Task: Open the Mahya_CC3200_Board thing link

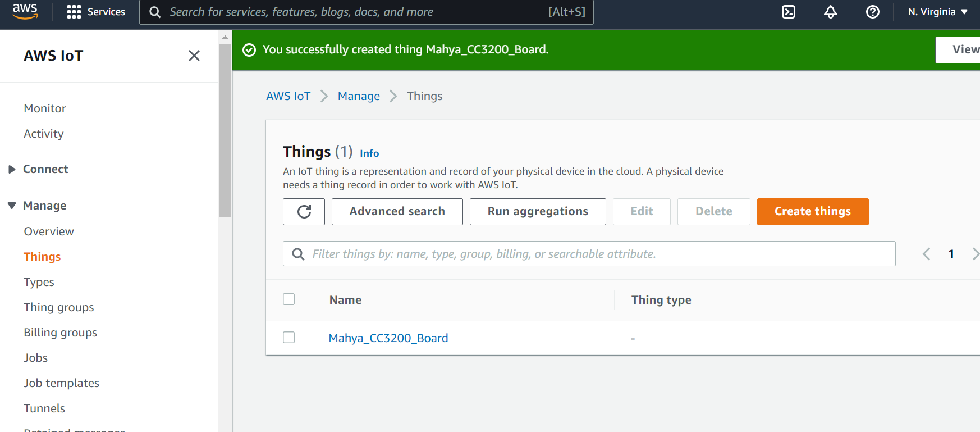Action: [x=388, y=338]
